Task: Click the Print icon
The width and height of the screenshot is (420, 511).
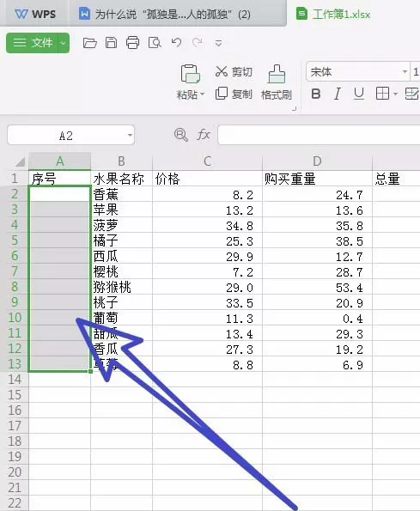Action: coord(132,43)
